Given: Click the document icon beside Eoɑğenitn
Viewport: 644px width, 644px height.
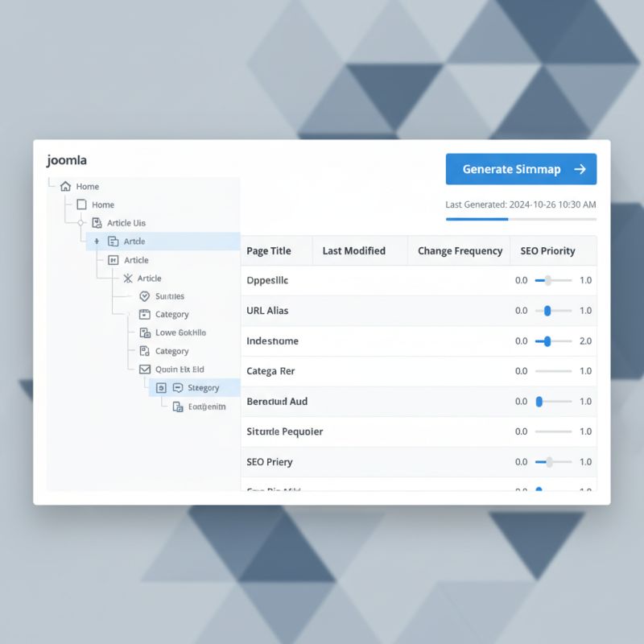Looking at the screenshot, I should 178,407.
